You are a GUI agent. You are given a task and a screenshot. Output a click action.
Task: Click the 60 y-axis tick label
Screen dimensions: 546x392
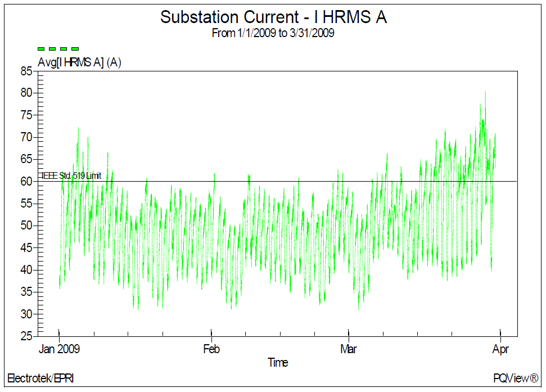[26, 181]
